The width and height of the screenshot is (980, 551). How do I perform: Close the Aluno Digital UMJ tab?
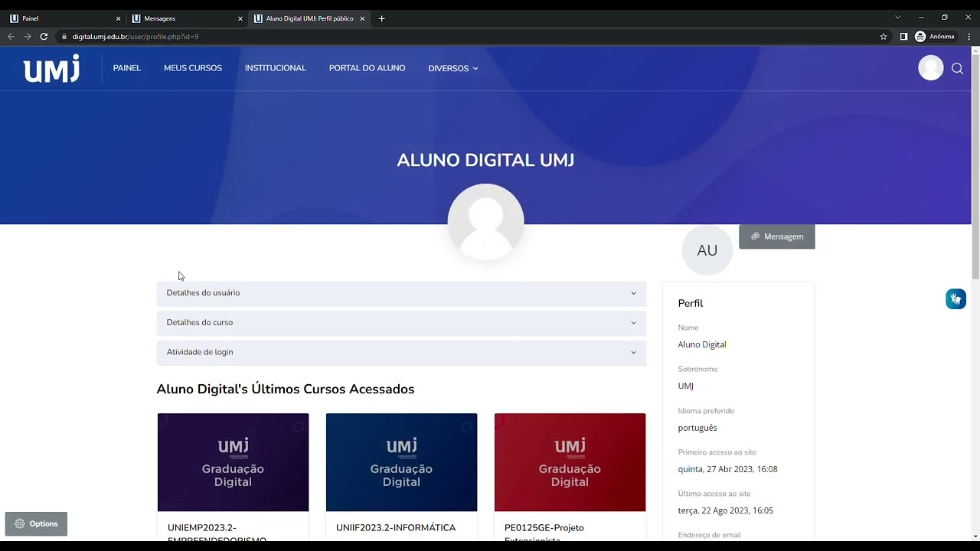coord(362,18)
